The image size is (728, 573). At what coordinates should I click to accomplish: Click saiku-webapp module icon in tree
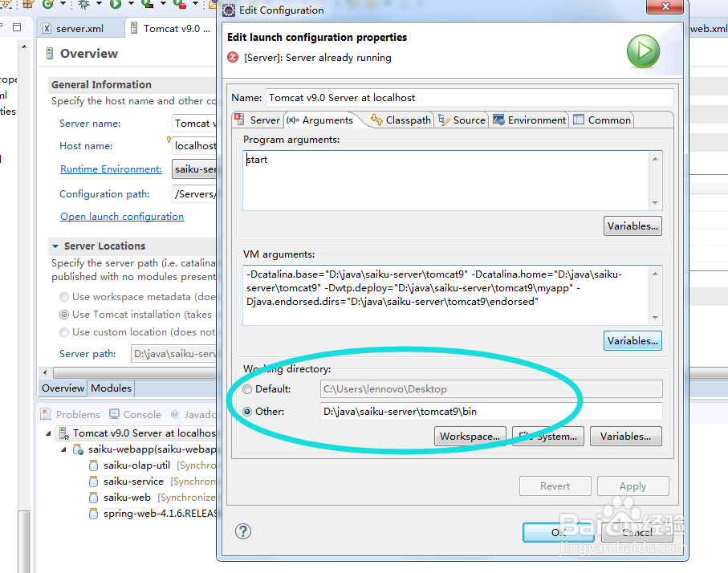79,449
